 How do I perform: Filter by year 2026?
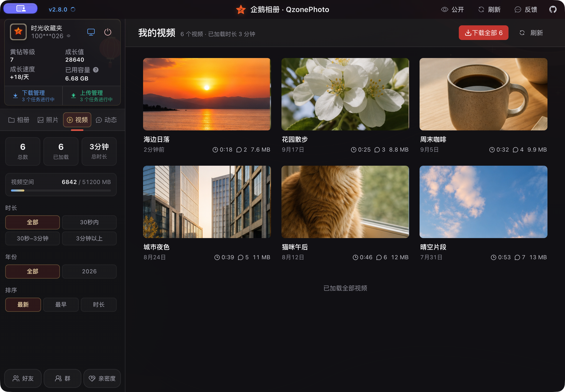point(89,272)
